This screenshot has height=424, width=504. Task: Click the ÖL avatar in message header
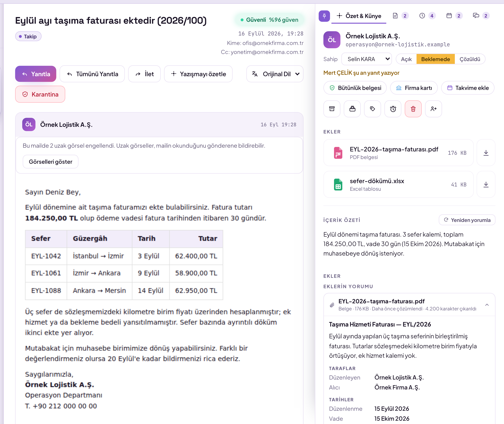click(29, 124)
